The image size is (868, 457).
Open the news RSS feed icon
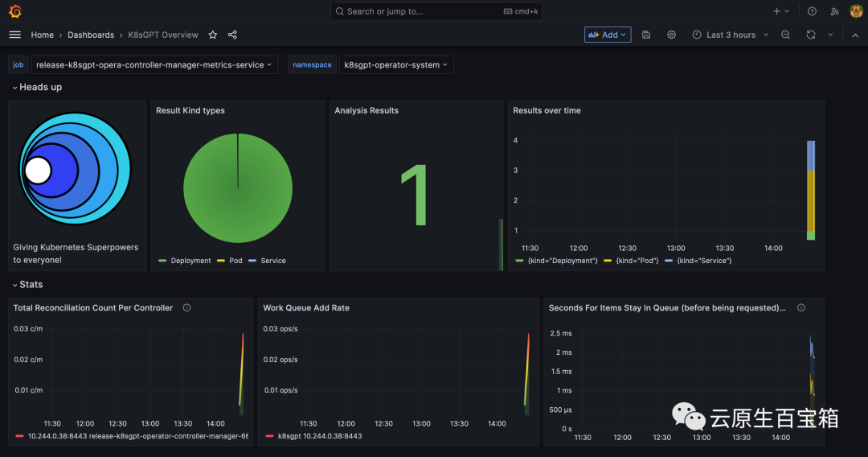tap(834, 11)
